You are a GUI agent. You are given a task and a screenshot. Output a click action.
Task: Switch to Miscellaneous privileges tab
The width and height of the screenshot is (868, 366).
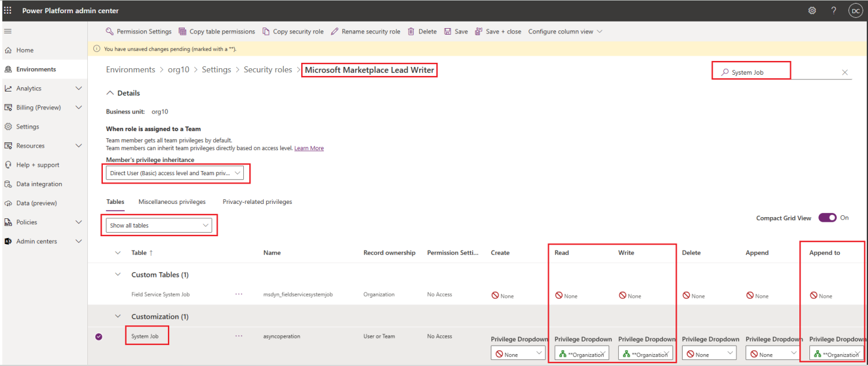tap(172, 202)
